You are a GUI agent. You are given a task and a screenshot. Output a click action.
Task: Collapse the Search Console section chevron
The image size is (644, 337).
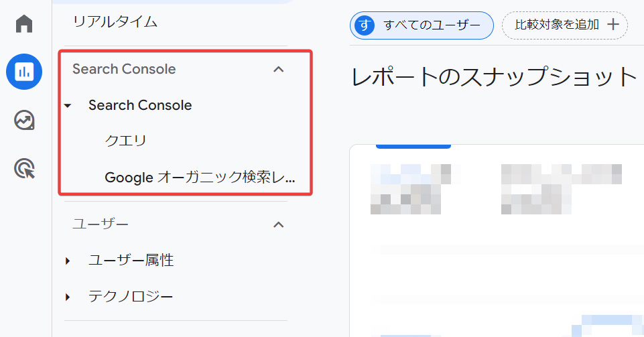point(279,69)
